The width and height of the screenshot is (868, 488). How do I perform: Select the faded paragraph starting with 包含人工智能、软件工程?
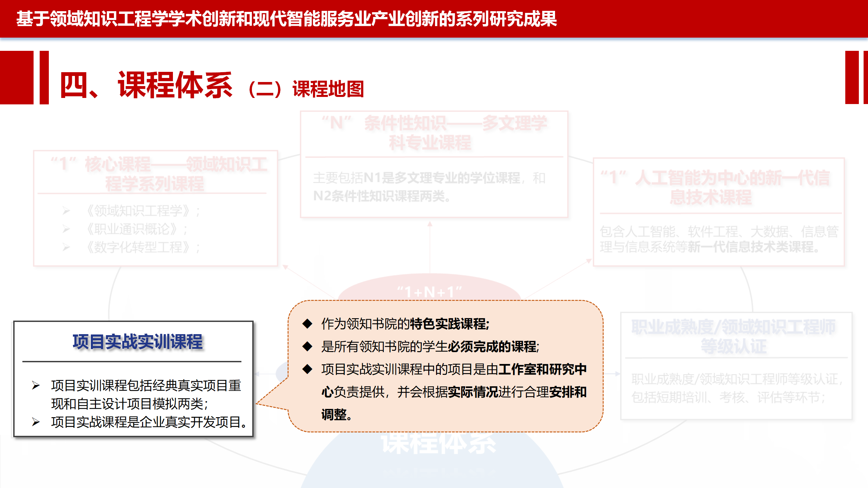tap(719, 239)
